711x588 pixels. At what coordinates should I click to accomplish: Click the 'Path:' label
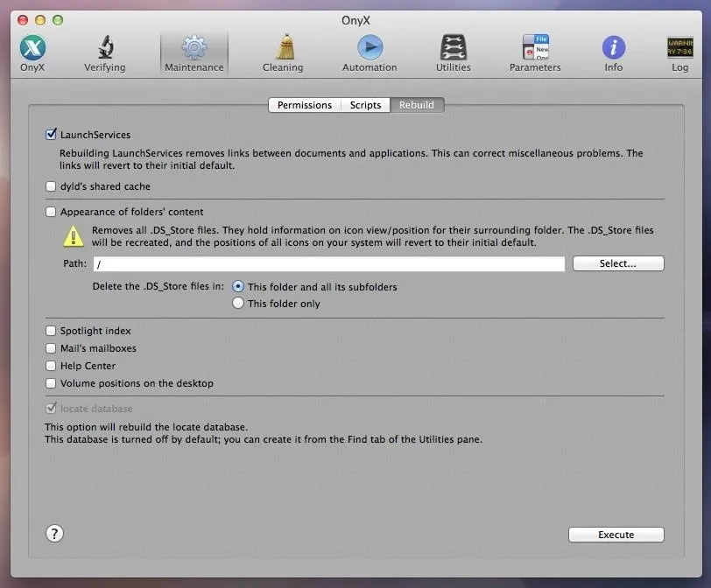tap(74, 263)
